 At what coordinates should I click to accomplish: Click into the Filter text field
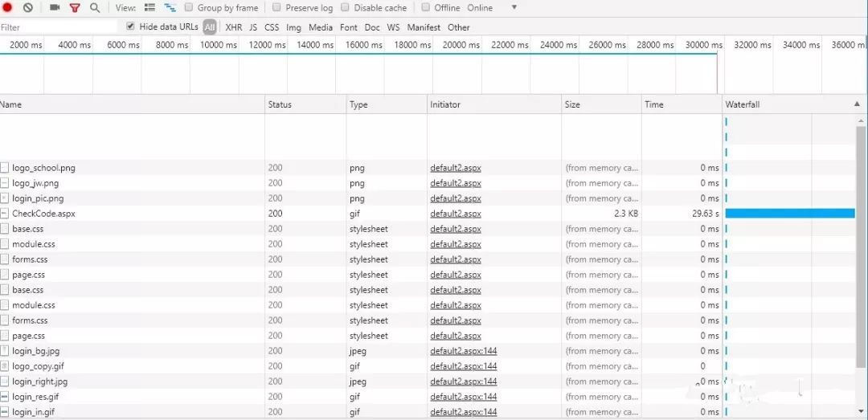56,27
